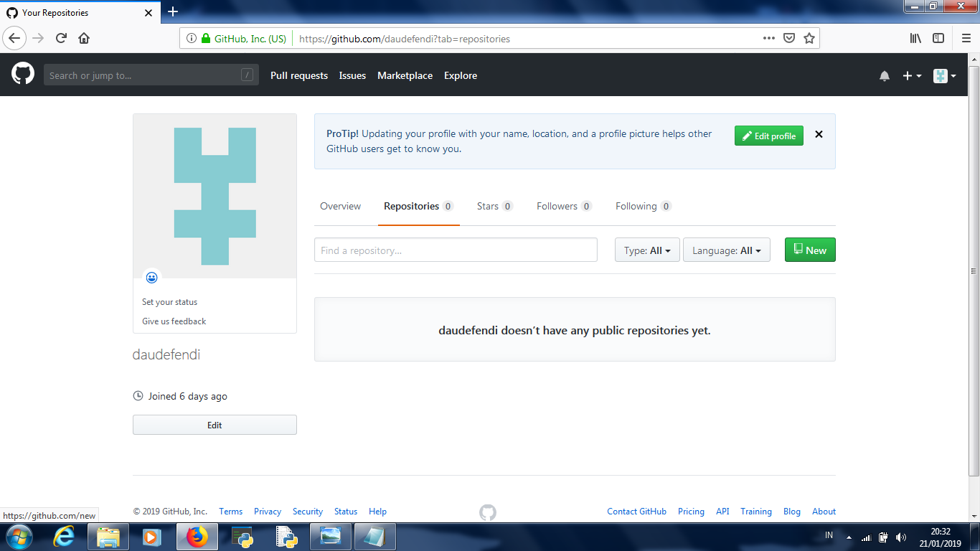Open Marketplace from the top navigation
The image size is (980, 551).
405,75
